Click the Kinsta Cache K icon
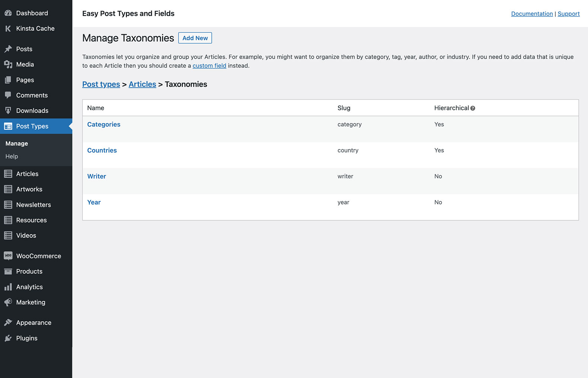Image resolution: width=588 pixels, height=378 pixels. click(x=8, y=29)
